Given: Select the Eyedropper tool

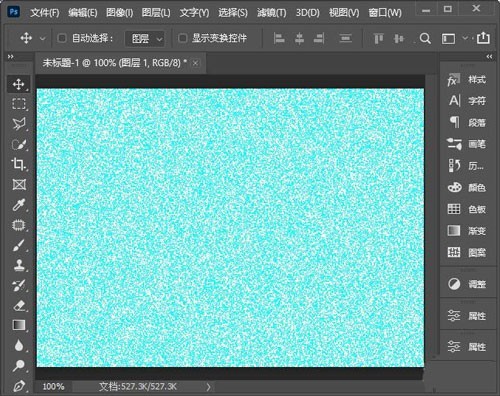Looking at the screenshot, I should tap(19, 205).
